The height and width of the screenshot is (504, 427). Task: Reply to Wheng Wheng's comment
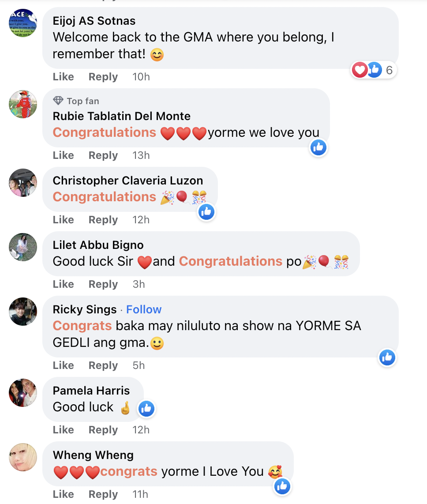tap(103, 494)
